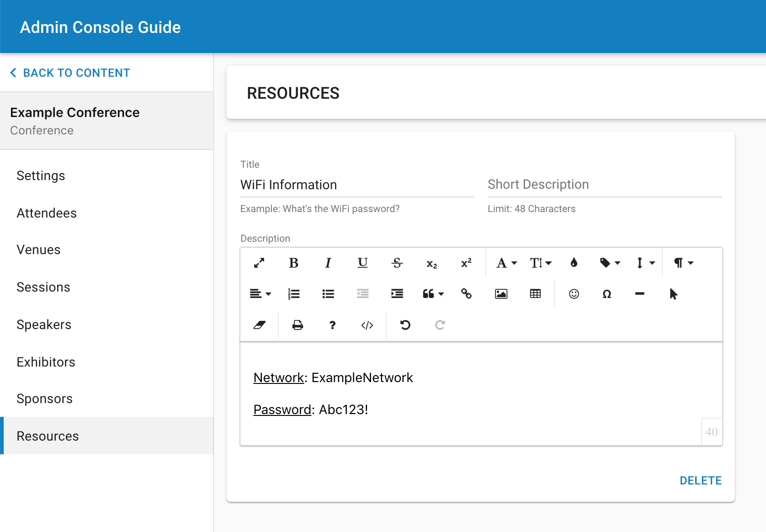The image size is (766, 532).
Task: Open Sponsors in sidebar
Action: pos(107,399)
